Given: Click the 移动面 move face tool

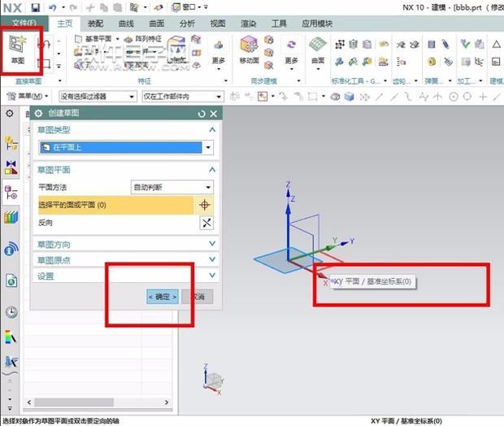Looking at the screenshot, I should tap(249, 50).
